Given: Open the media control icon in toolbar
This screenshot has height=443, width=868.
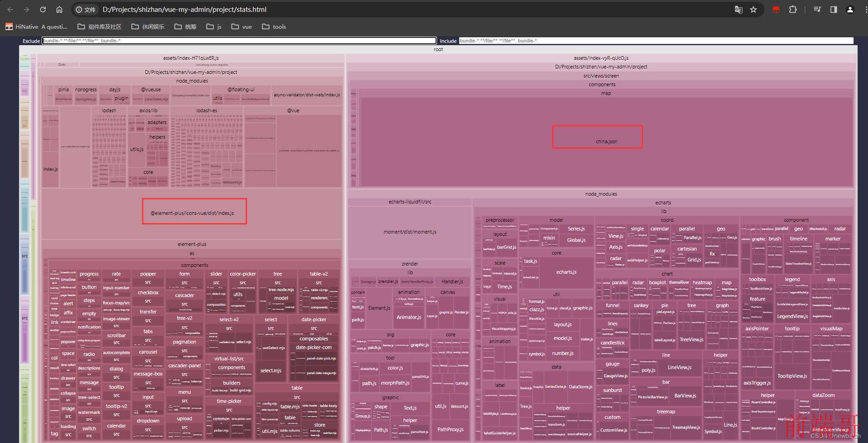Looking at the screenshot, I should pyautogui.click(x=817, y=10).
